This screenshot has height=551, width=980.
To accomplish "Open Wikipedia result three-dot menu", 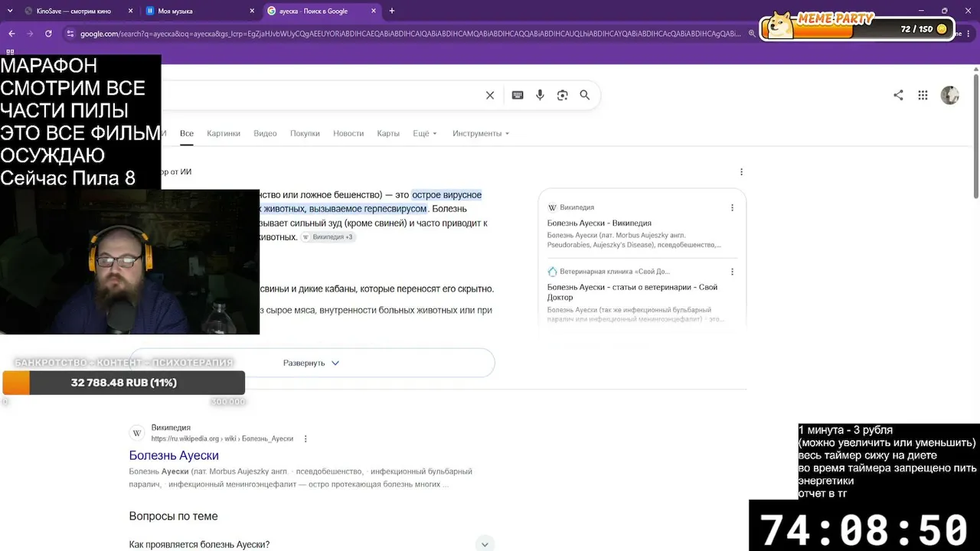I will [305, 439].
